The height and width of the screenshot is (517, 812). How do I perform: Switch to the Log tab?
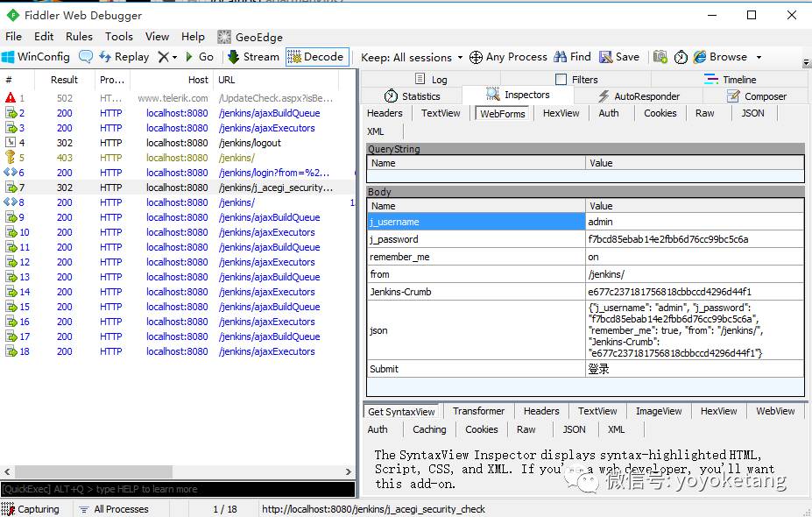coord(431,79)
